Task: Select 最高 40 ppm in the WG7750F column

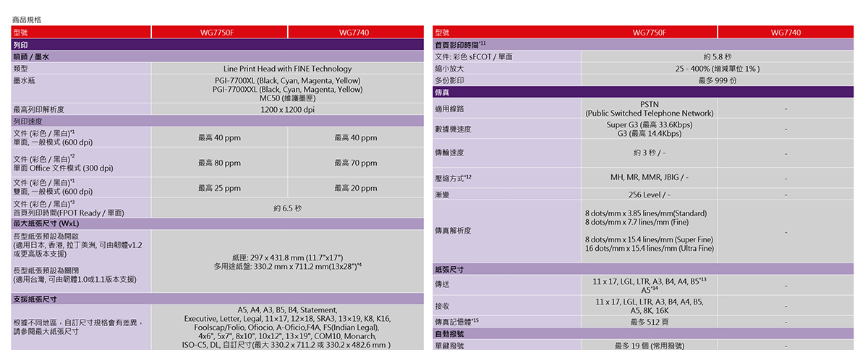Action: click(219, 137)
